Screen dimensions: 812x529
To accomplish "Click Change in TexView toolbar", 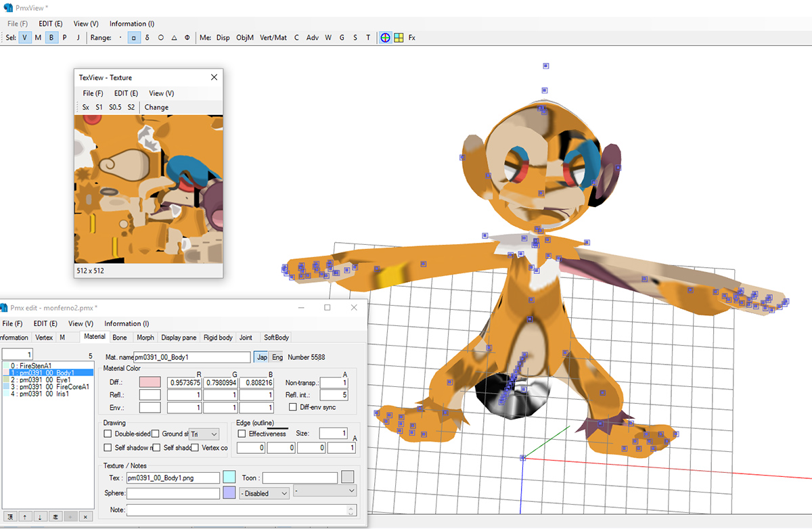I will point(156,107).
